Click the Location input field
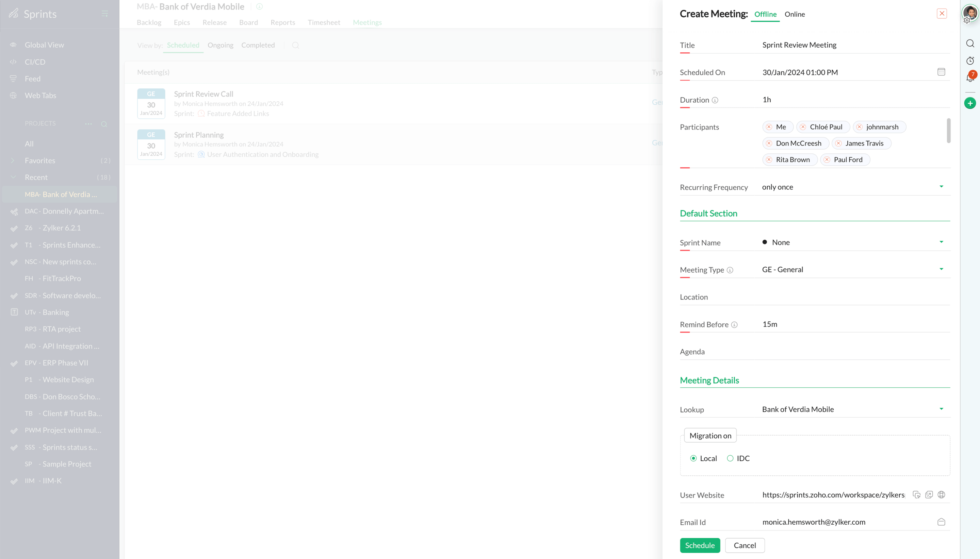 tap(855, 297)
